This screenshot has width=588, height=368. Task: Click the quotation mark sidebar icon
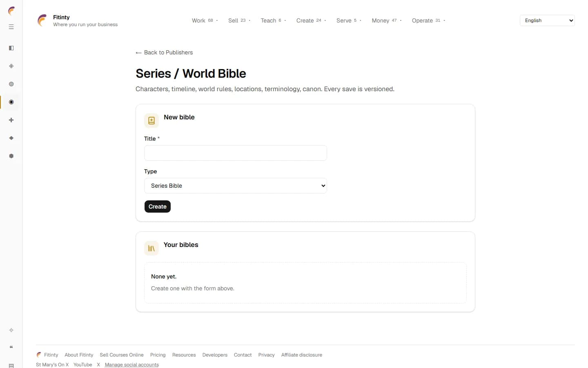coord(11,347)
